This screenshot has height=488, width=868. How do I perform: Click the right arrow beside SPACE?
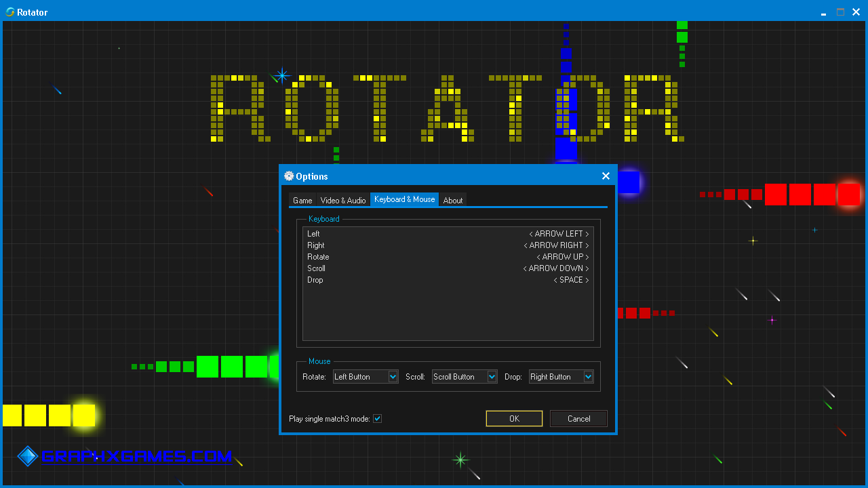(x=587, y=280)
